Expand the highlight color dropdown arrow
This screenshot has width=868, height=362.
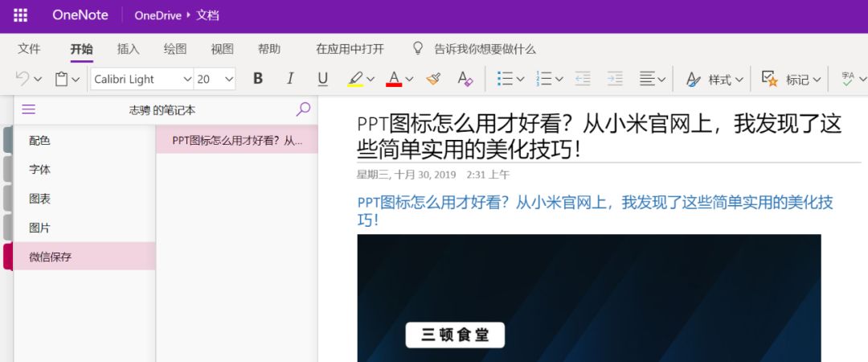click(x=371, y=80)
